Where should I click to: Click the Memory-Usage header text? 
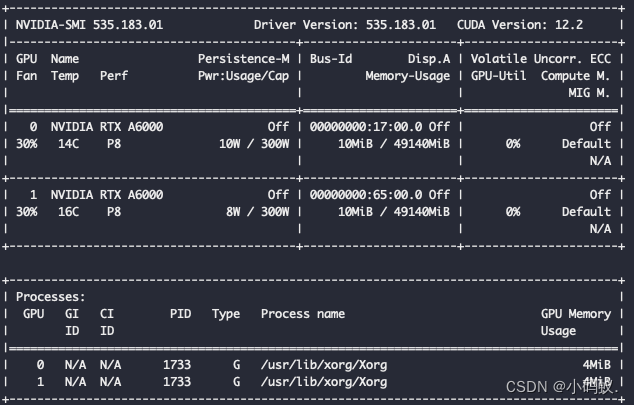click(408, 76)
